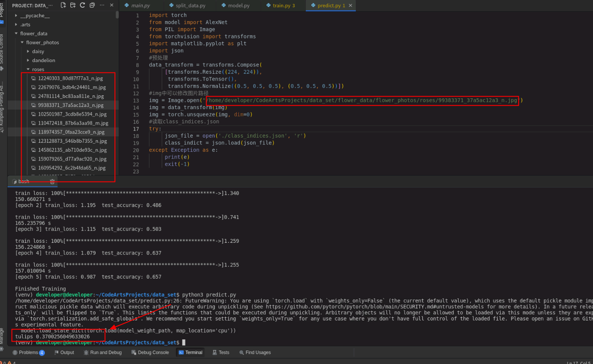Select file 118974357_0faa23cce9_n.jpg in tree

pos(71,132)
